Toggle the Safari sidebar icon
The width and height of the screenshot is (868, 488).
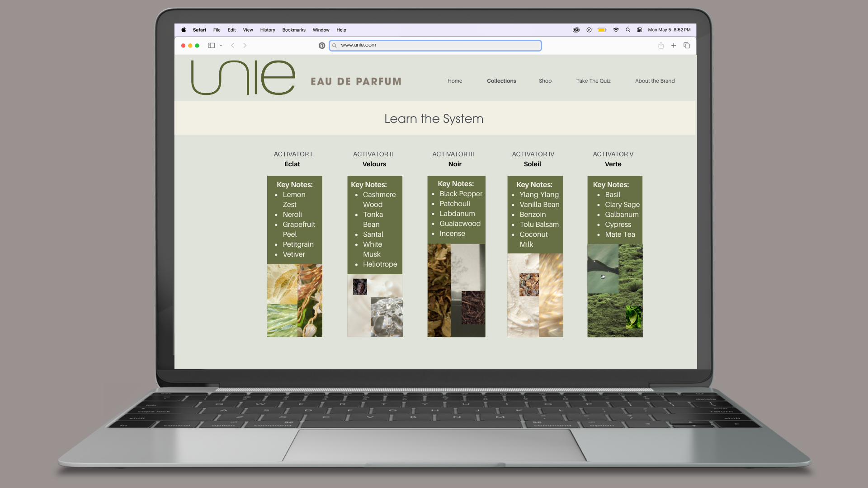point(211,46)
